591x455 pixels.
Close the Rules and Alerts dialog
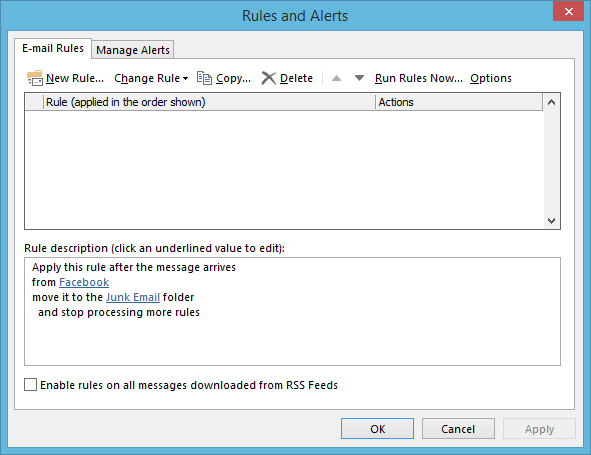tap(568, 11)
